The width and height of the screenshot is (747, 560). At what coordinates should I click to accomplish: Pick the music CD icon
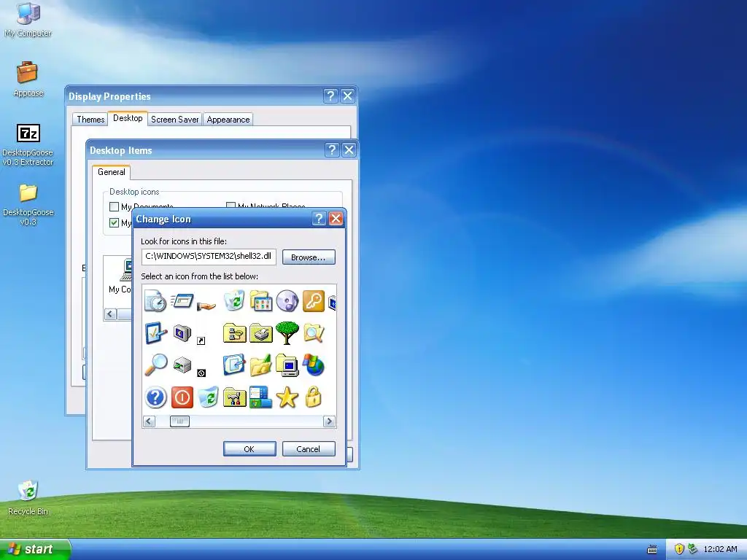tap(287, 301)
